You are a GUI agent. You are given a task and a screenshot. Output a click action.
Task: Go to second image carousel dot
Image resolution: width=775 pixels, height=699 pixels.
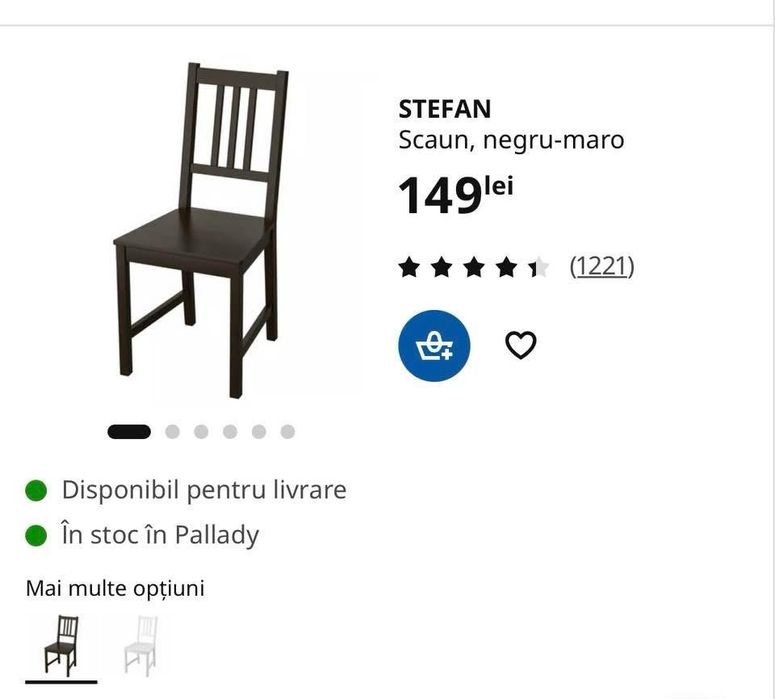point(173,432)
